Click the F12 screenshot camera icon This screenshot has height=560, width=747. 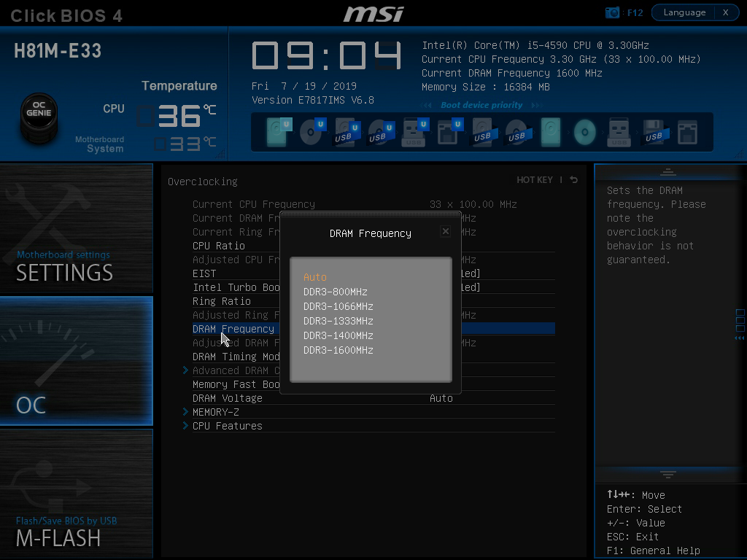[x=612, y=13]
